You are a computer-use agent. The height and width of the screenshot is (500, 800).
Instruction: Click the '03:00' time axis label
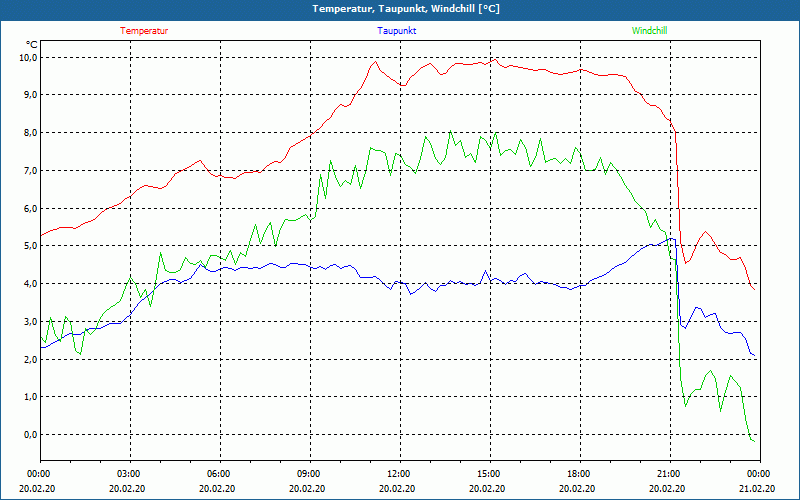pos(127,474)
